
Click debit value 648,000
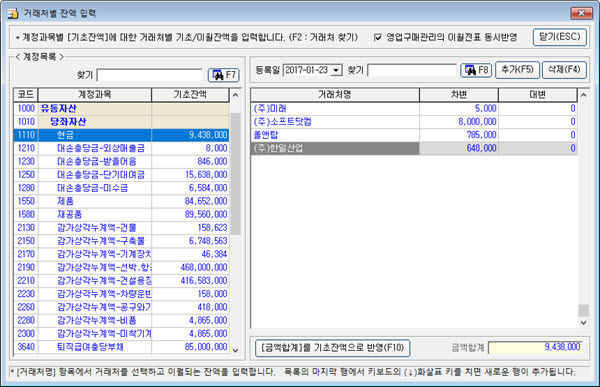point(481,148)
